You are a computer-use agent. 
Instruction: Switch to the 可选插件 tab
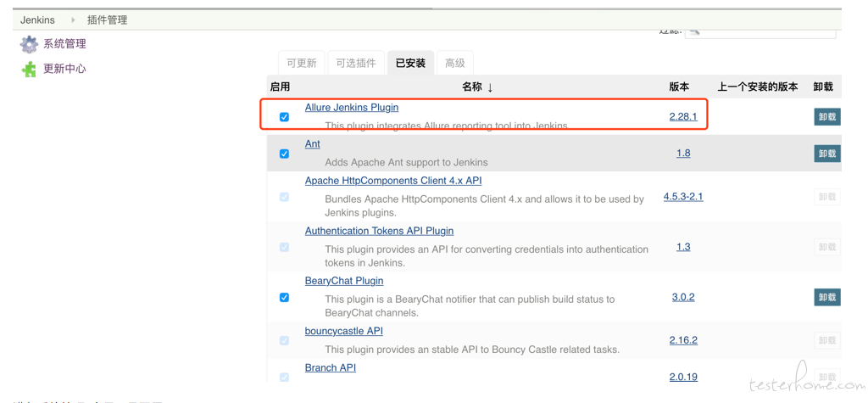pos(356,63)
